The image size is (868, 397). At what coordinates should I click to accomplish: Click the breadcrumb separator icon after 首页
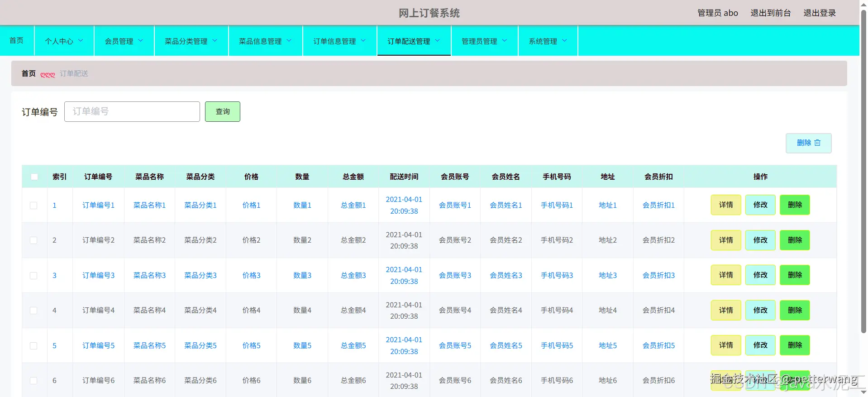click(48, 74)
